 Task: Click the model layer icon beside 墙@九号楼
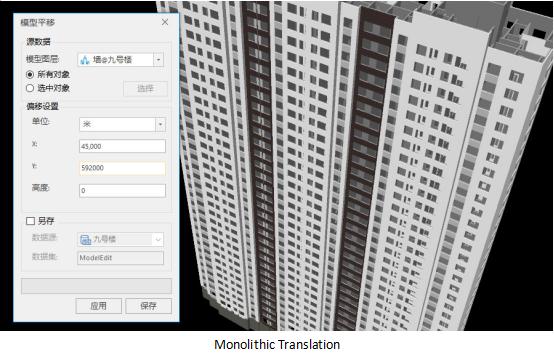point(84,60)
